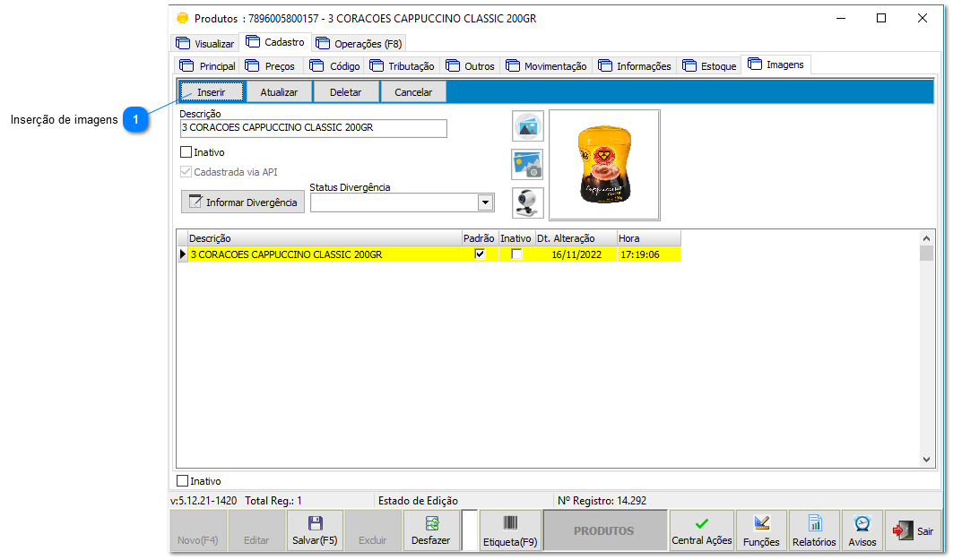This screenshot has height=560, width=953.
Task: Open the Avisos clock icon
Action: (x=861, y=530)
